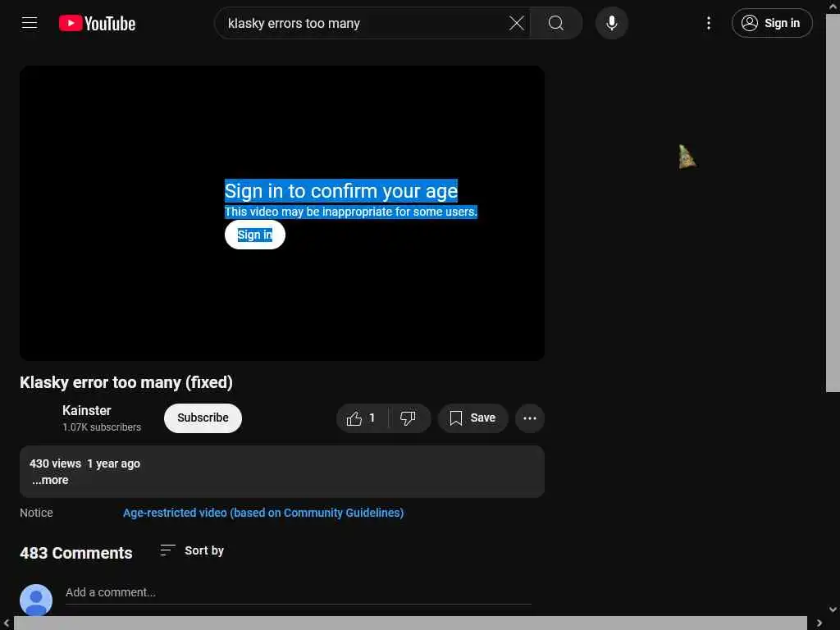Open the Sort by comments dropdown
The image size is (840, 630).
pos(192,550)
